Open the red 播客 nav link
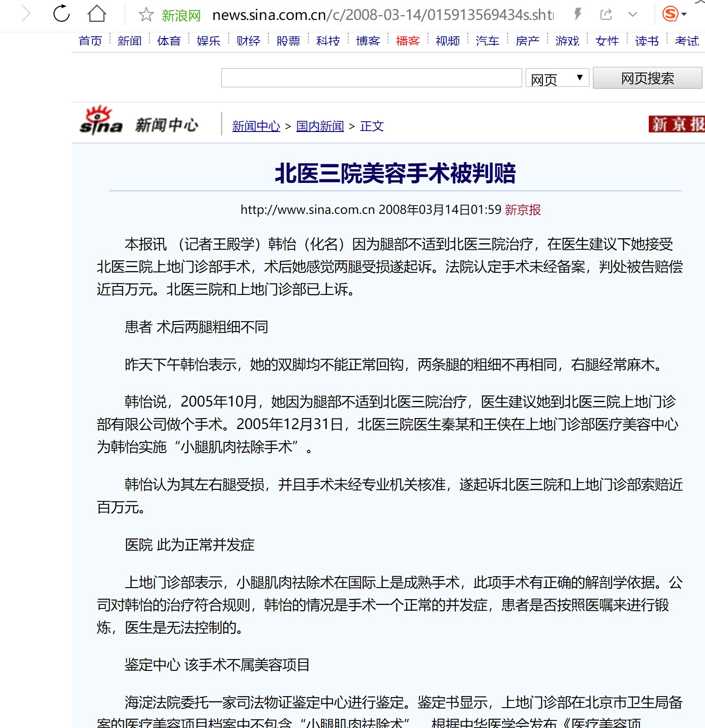The width and height of the screenshot is (705, 728). click(408, 41)
